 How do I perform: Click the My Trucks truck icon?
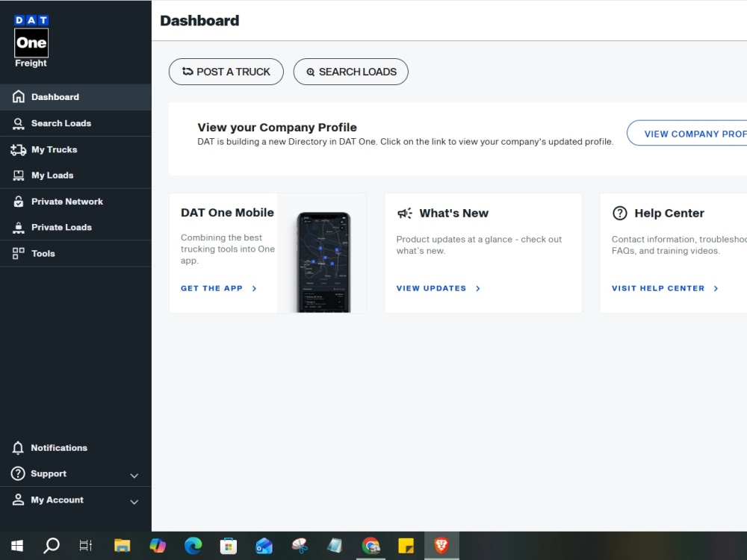[18, 149]
